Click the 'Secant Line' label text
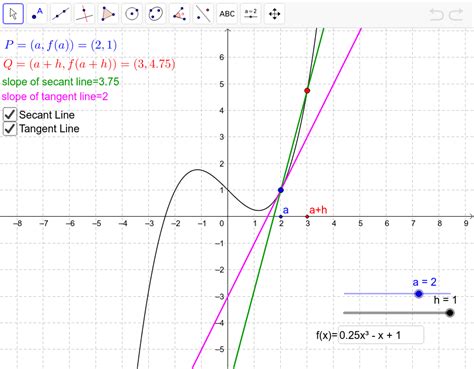Screen dimensions: 474x369 coord(47,115)
